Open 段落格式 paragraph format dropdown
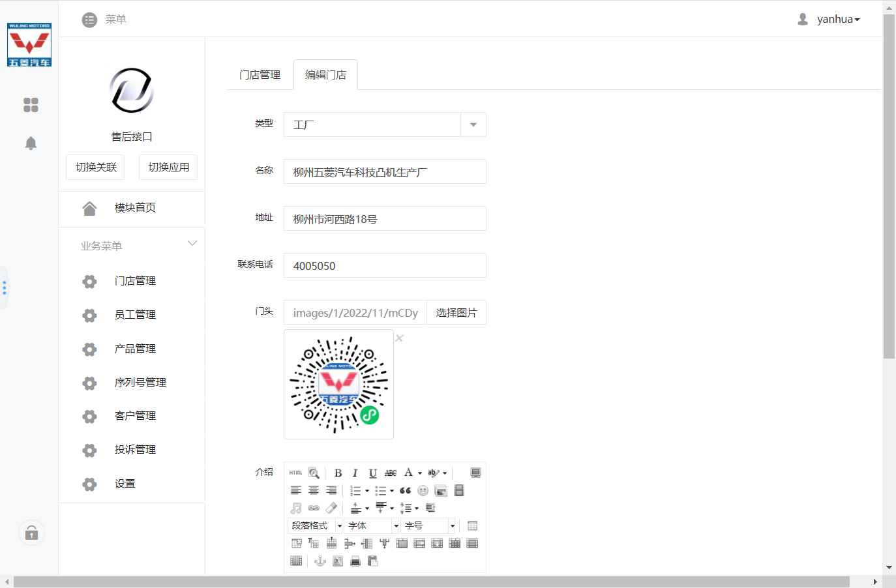This screenshot has height=588, width=896. [x=316, y=525]
